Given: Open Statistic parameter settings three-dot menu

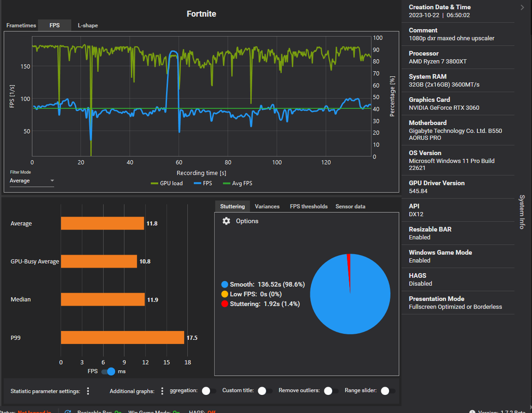Looking at the screenshot, I should click(x=88, y=391).
